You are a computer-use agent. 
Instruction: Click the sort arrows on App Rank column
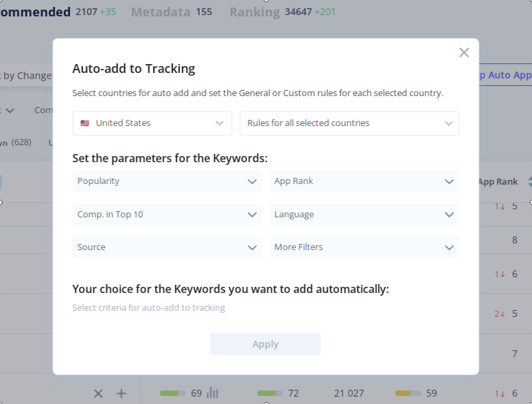coord(529,182)
